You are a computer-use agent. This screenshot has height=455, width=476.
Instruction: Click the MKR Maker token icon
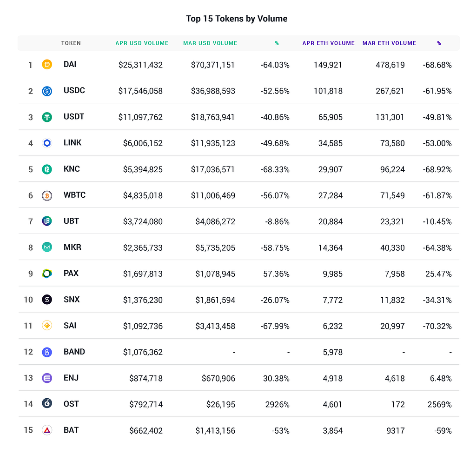[47, 247]
